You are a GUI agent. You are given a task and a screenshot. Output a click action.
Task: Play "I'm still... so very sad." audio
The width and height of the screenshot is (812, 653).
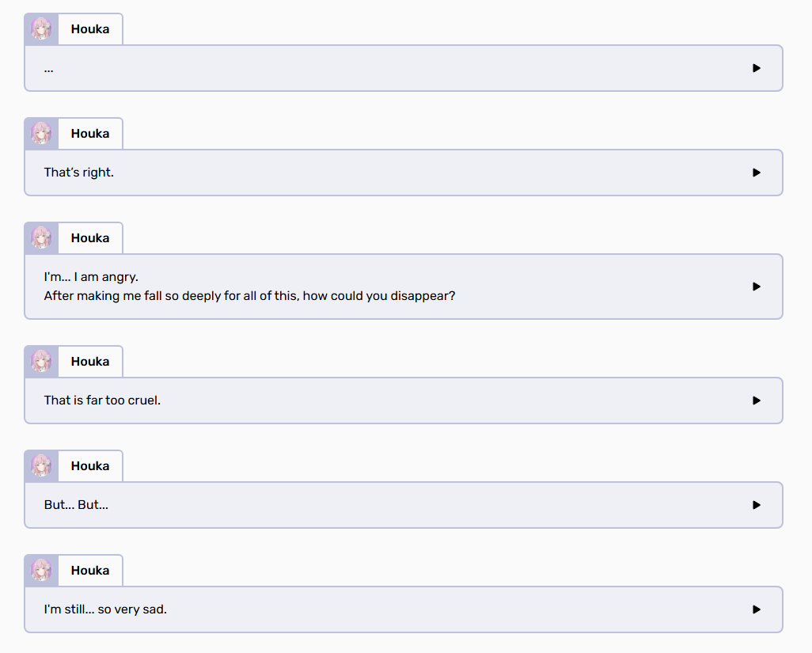tap(756, 609)
